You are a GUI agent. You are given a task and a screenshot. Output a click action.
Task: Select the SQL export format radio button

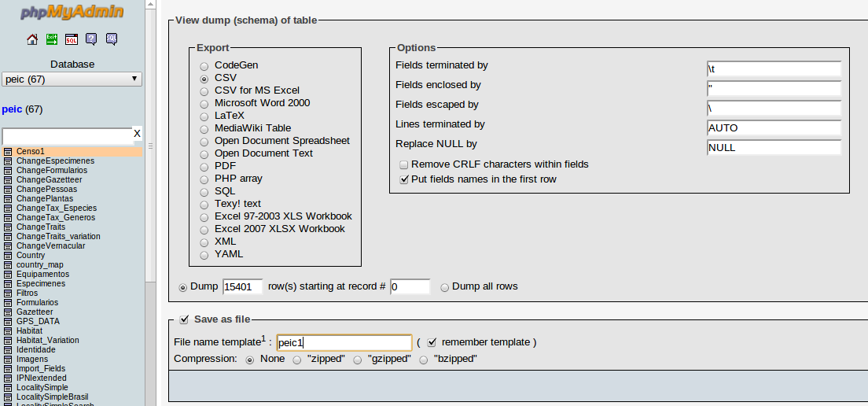tap(204, 192)
